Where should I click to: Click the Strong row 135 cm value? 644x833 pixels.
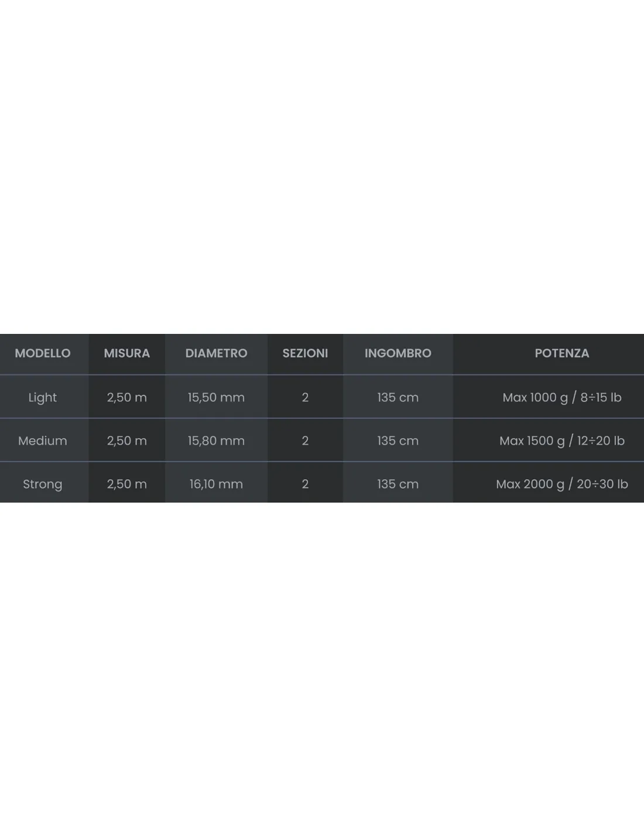point(398,484)
